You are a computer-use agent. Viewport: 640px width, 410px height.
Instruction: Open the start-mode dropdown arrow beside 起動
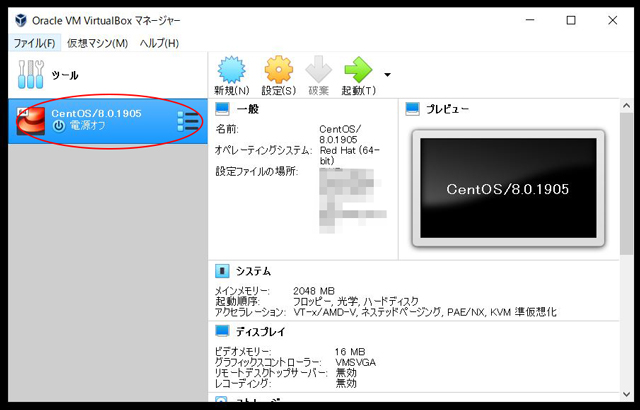click(x=387, y=75)
